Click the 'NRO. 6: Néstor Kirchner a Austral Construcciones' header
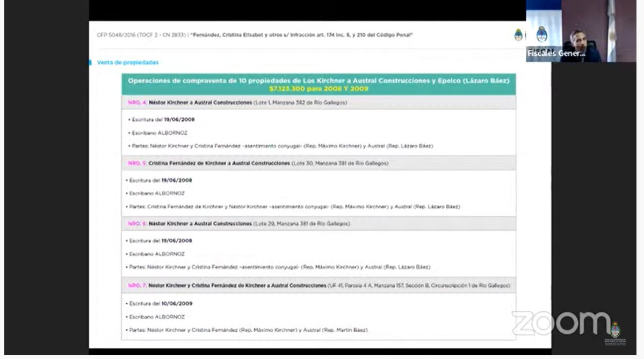The image size is (644, 359). [319, 224]
